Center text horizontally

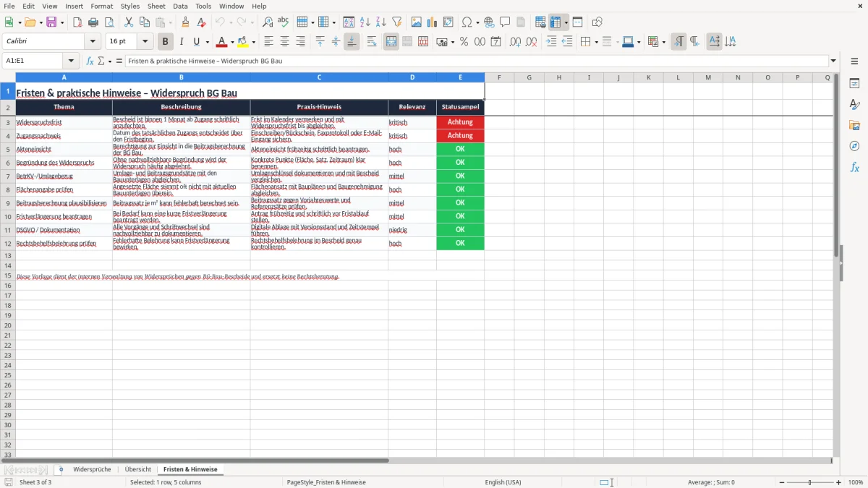284,42
